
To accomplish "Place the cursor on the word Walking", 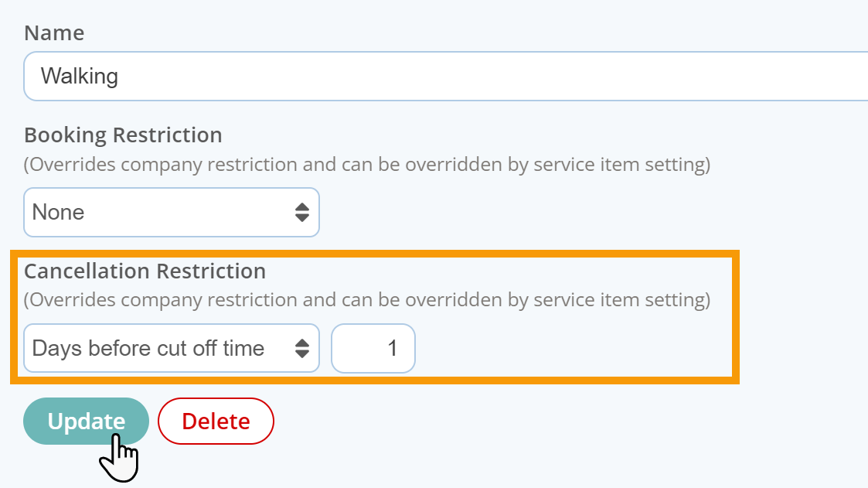I will click(80, 77).
